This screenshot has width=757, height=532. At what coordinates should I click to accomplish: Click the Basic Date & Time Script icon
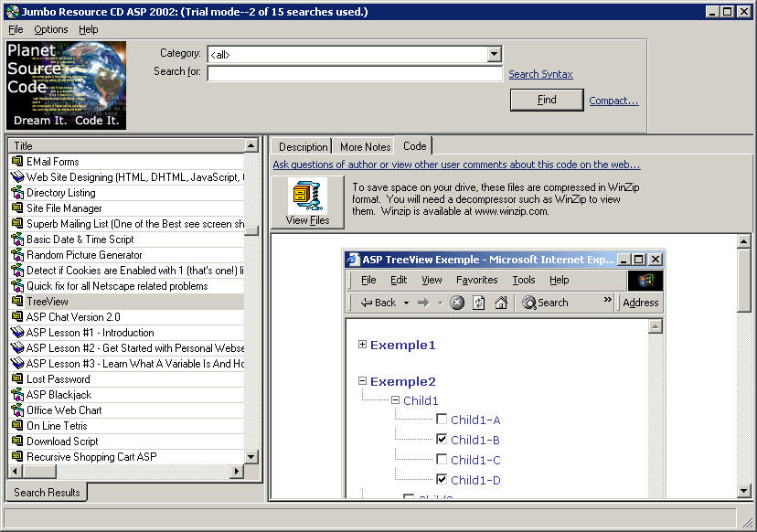(x=17, y=239)
